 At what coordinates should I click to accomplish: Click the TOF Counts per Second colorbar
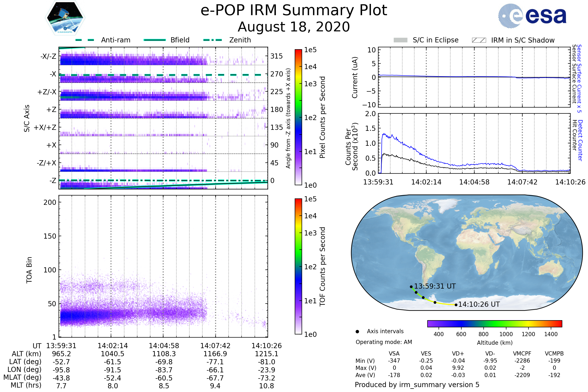point(298,266)
